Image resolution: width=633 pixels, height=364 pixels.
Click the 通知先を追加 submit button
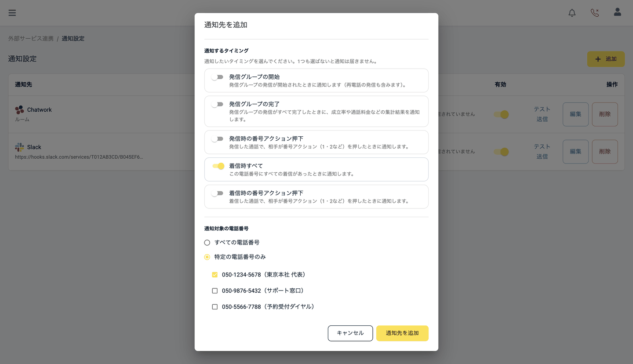click(402, 333)
